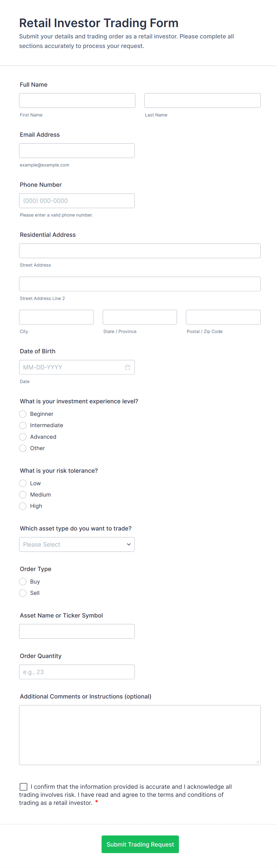This screenshot has height=868, width=277.
Task: Choose Medium risk tolerance
Action: [23, 495]
